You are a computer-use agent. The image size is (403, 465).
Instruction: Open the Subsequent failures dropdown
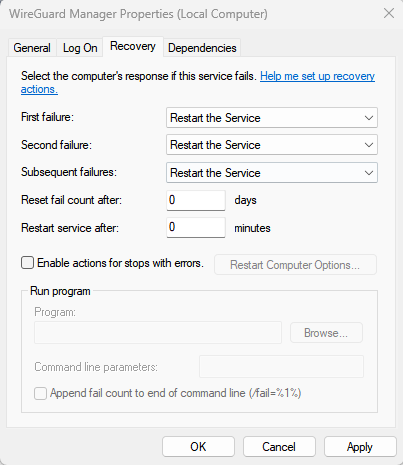pos(272,173)
